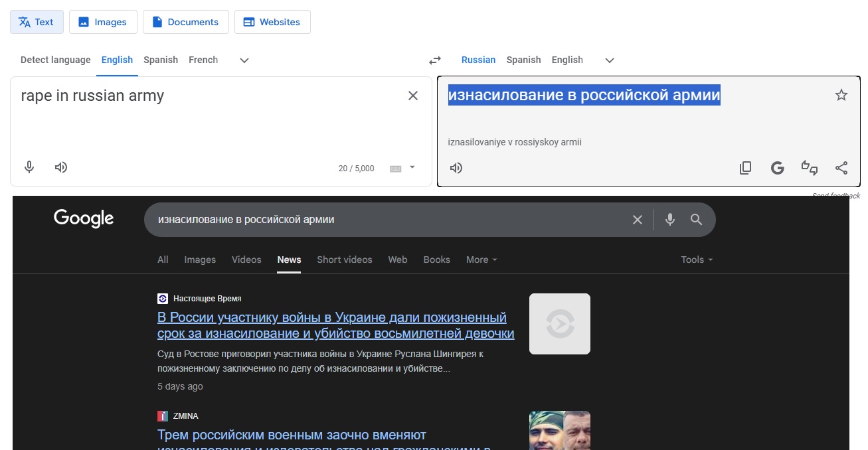
Task: Click the Настоящее Время source favicon
Action: (163, 299)
